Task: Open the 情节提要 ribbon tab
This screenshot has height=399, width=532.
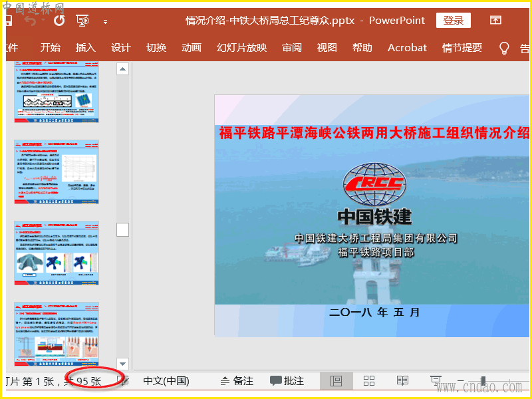Action: point(462,47)
